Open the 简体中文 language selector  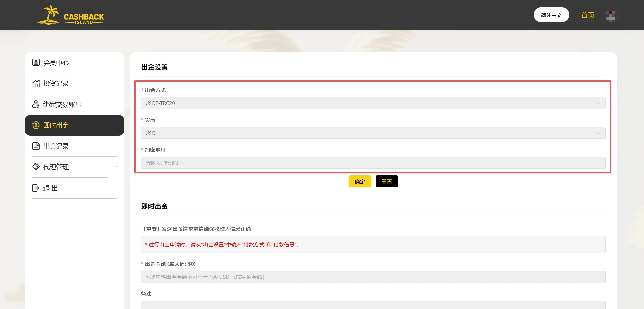tap(551, 15)
